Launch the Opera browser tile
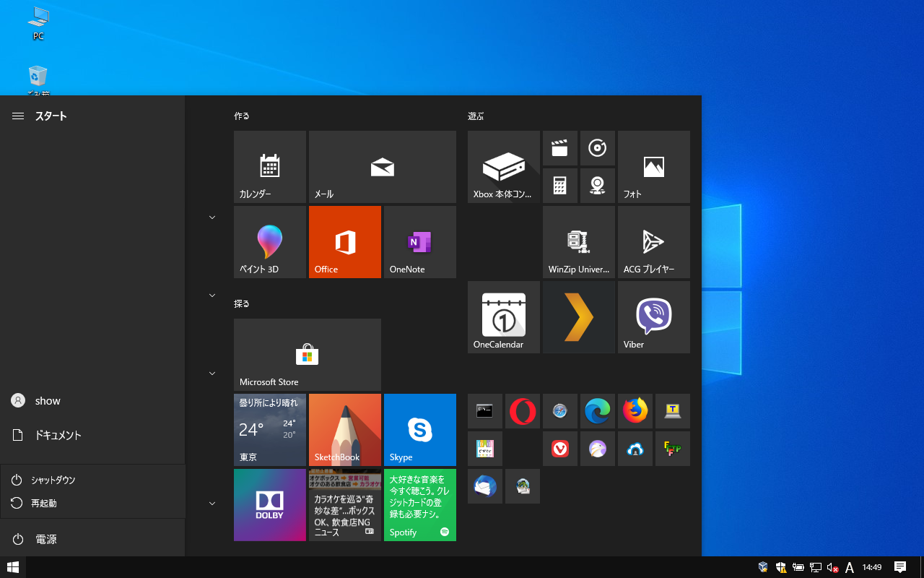 (523, 411)
